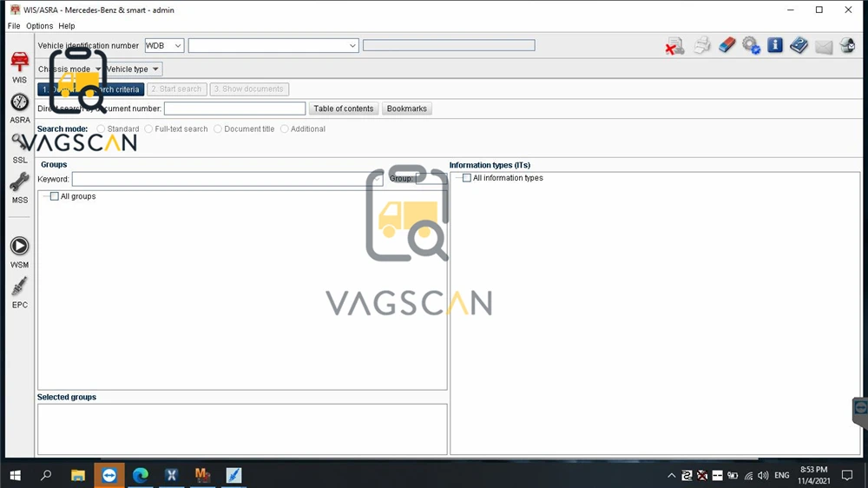Screen dimensions: 868x488
Task: Open the help book icon
Action: (x=799, y=45)
